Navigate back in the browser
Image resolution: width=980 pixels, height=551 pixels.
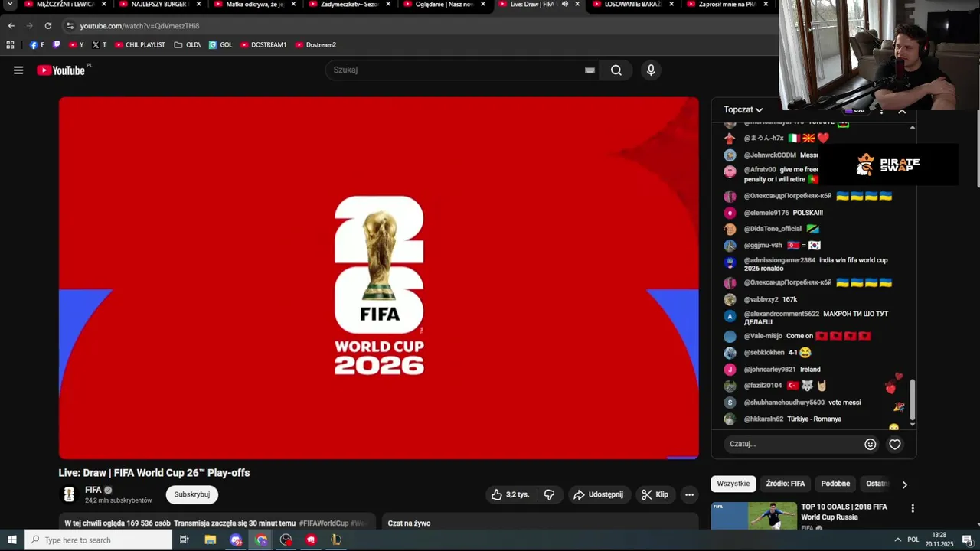[x=11, y=25]
